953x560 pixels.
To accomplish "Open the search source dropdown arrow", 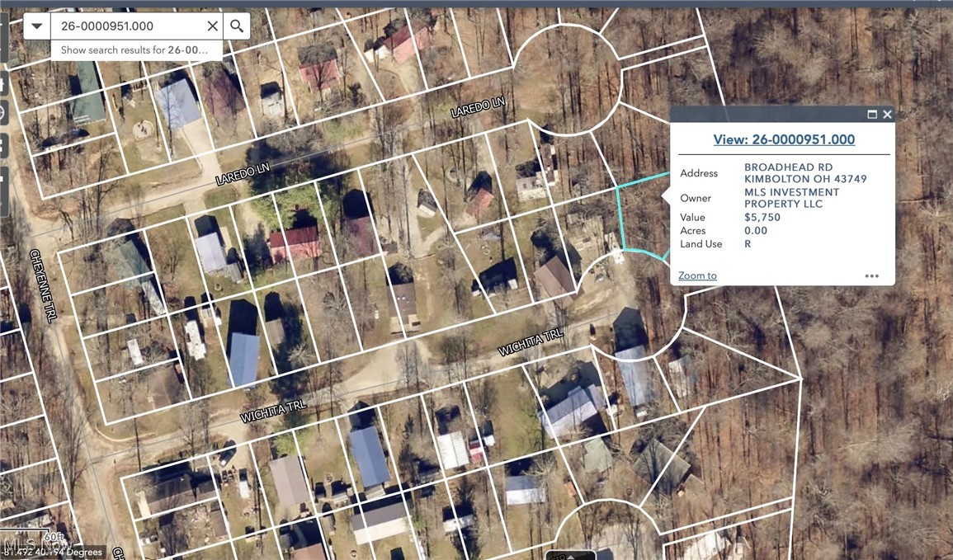I will point(37,26).
